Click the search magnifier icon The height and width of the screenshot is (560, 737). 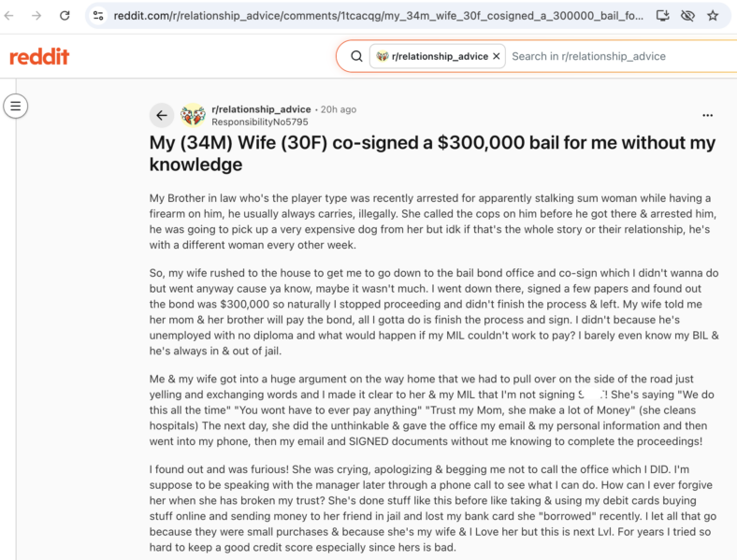pyautogui.click(x=356, y=56)
